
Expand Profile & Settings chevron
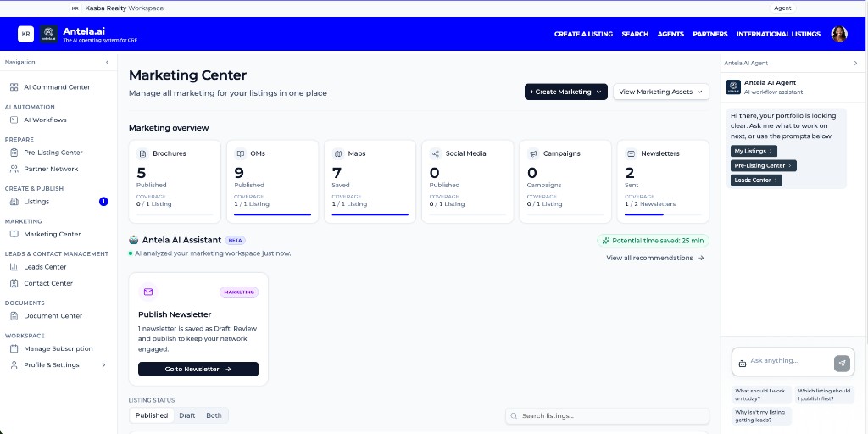103,364
